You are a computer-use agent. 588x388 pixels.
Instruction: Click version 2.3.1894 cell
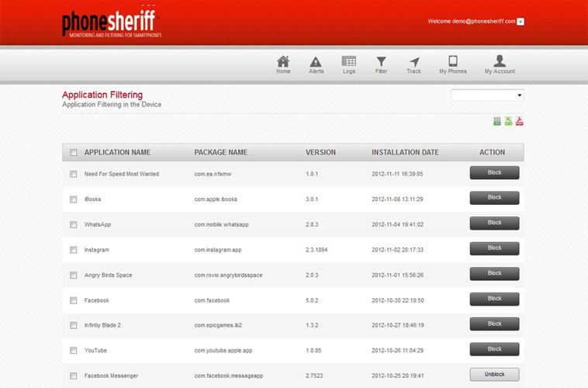click(316, 250)
